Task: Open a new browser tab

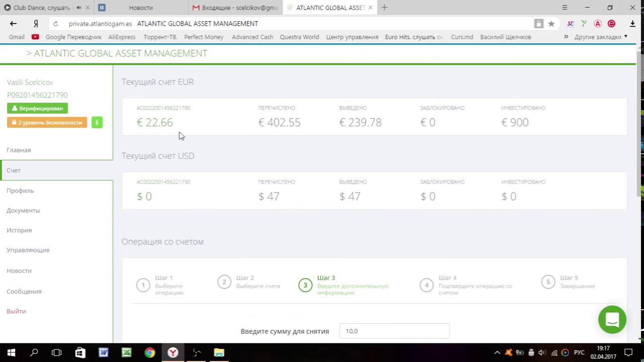Action: pyautogui.click(x=384, y=8)
